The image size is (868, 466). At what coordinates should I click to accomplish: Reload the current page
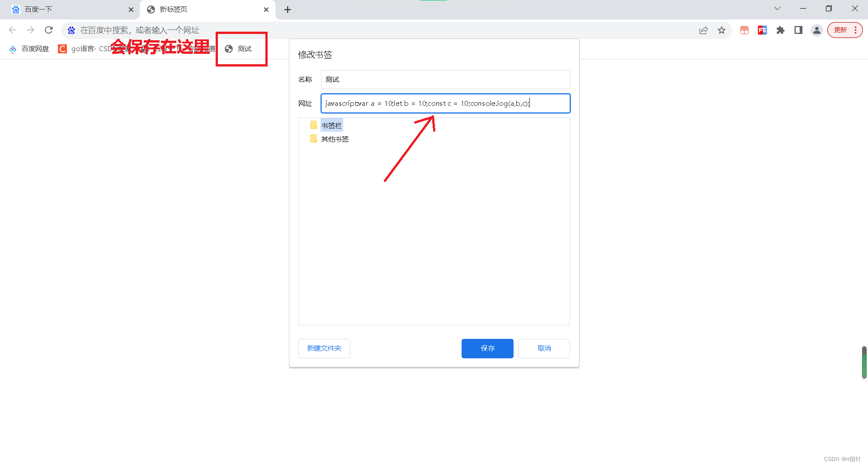pos(49,30)
